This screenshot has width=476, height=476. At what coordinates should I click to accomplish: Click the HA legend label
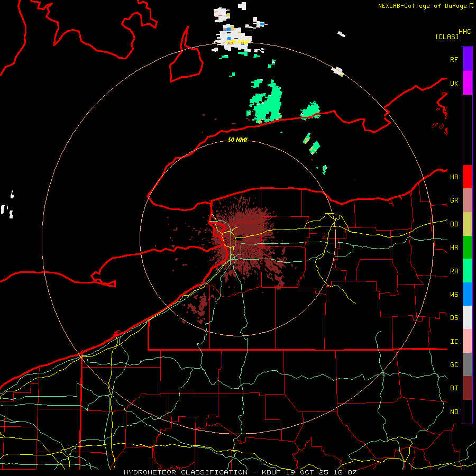click(x=454, y=177)
